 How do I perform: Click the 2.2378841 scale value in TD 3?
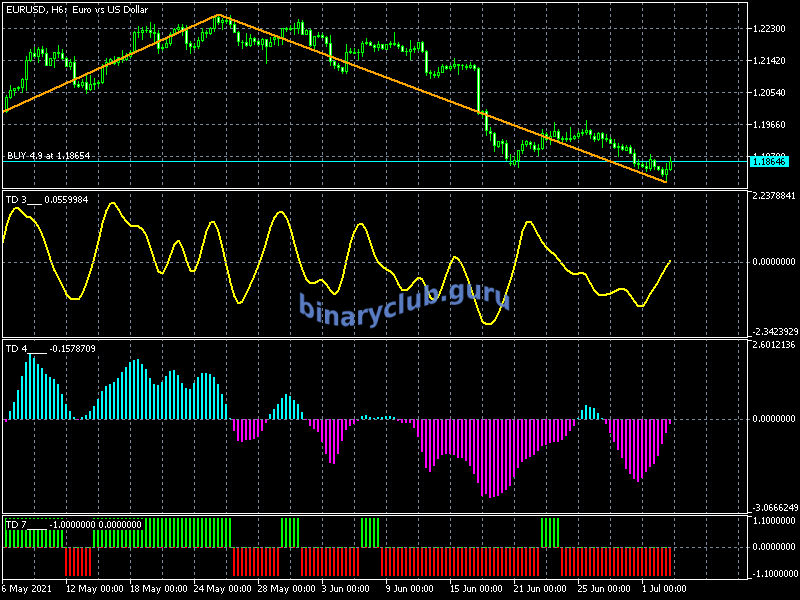[774, 197]
